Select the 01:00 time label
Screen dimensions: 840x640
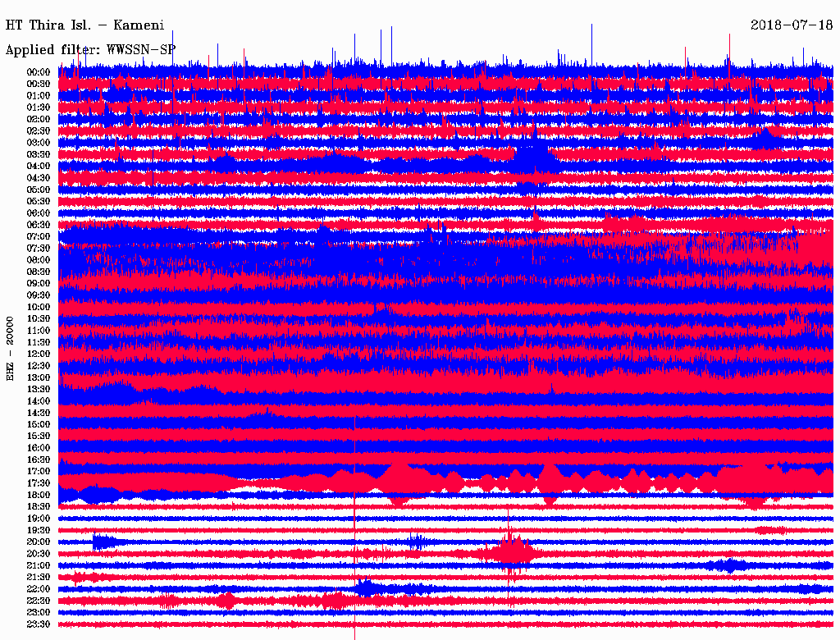[39, 95]
